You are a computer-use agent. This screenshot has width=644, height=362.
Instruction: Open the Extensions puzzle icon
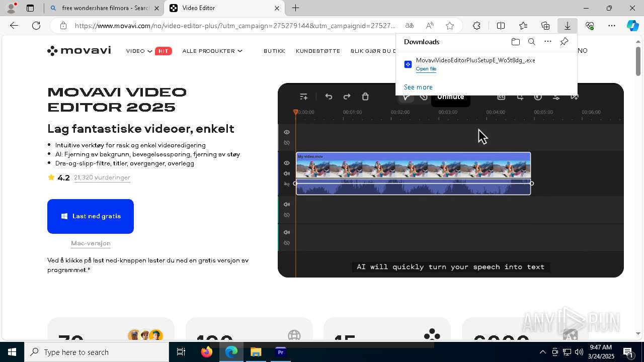[476, 26]
